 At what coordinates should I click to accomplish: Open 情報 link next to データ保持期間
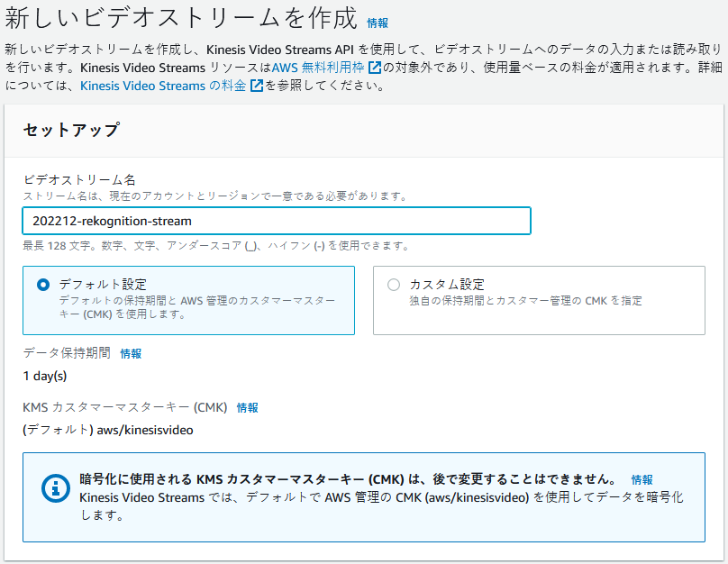click(x=131, y=354)
